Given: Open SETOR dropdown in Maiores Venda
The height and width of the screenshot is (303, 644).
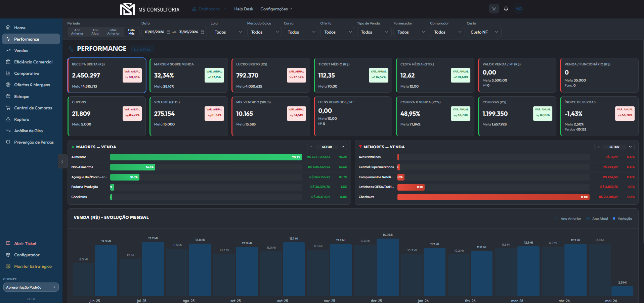Looking at the screenshot, I should tap(343, 147).
